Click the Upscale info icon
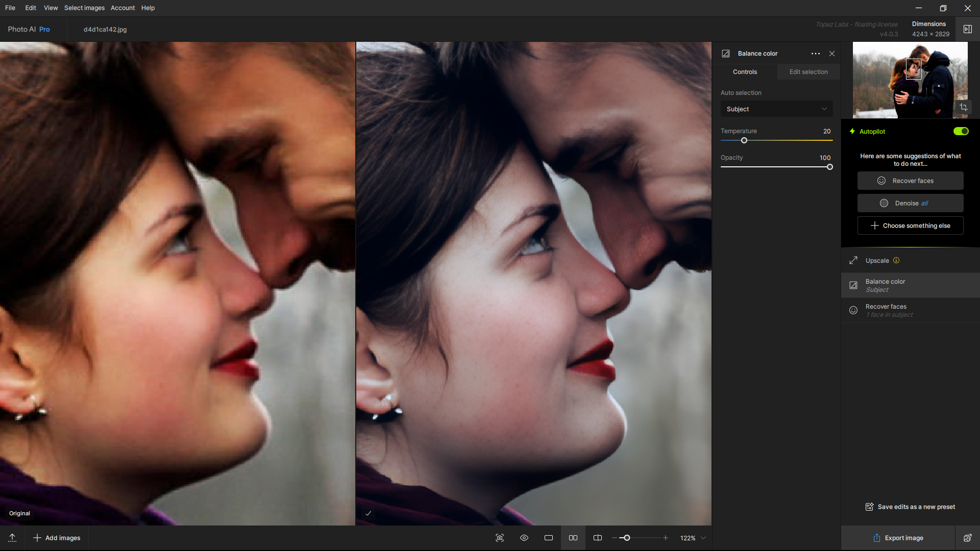 coord(896,260)
